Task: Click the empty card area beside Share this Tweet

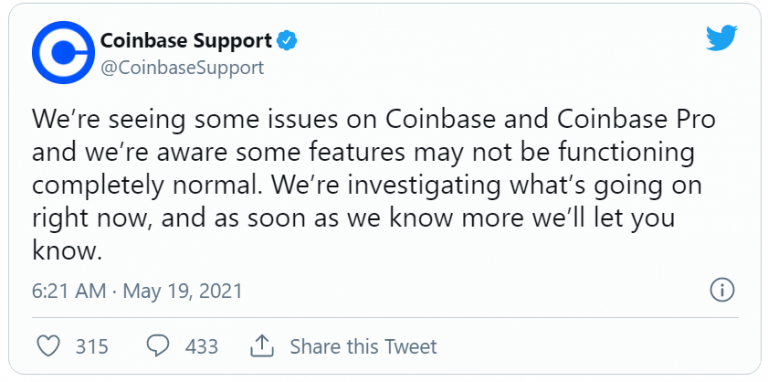Action: tap(588, 347)
